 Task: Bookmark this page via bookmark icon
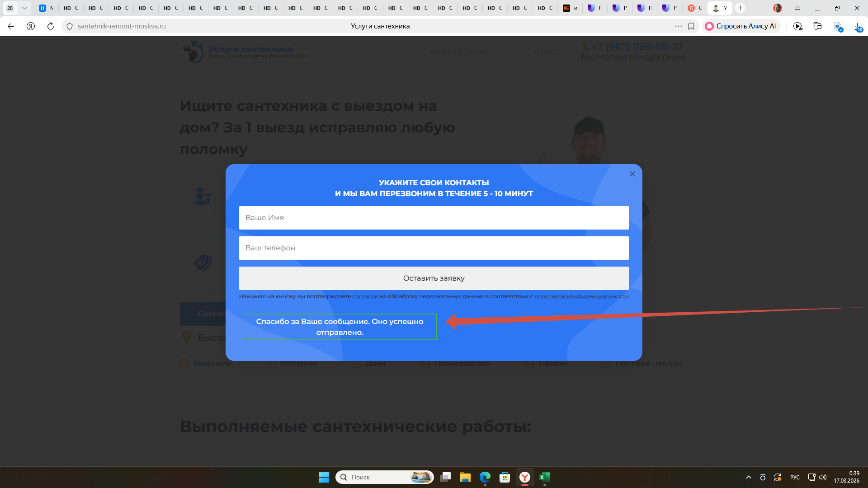pos(691,26)
